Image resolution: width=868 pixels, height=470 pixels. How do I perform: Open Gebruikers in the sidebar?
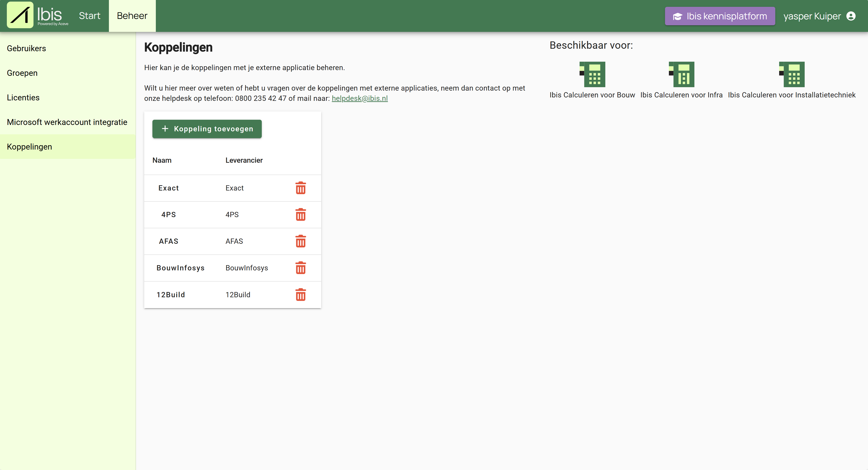click(x=26, y=48)
